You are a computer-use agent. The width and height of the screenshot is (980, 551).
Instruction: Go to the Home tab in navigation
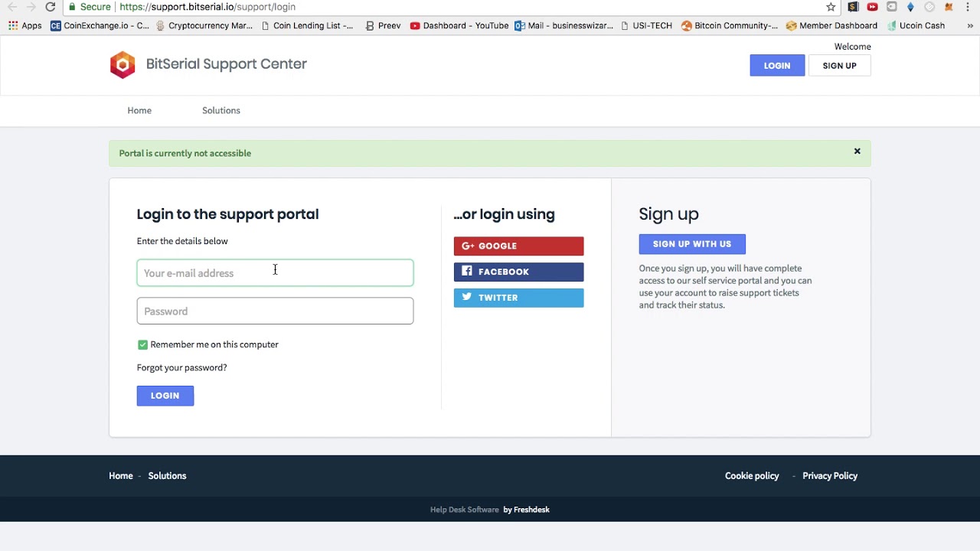pyautogui.click(x=139, y=110)
